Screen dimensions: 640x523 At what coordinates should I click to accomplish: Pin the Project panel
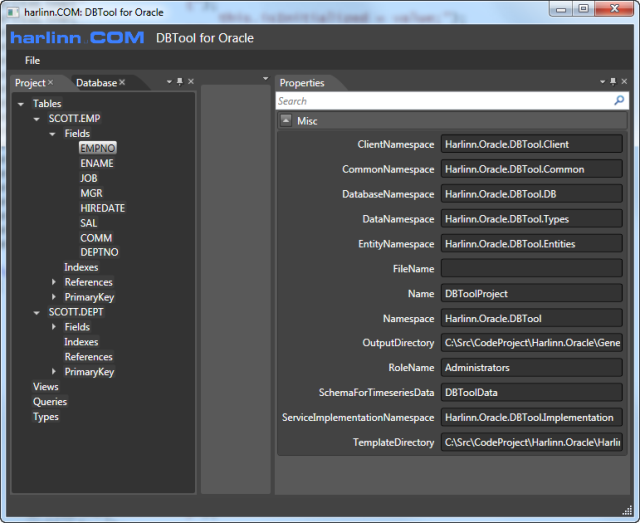pos(180,82)
